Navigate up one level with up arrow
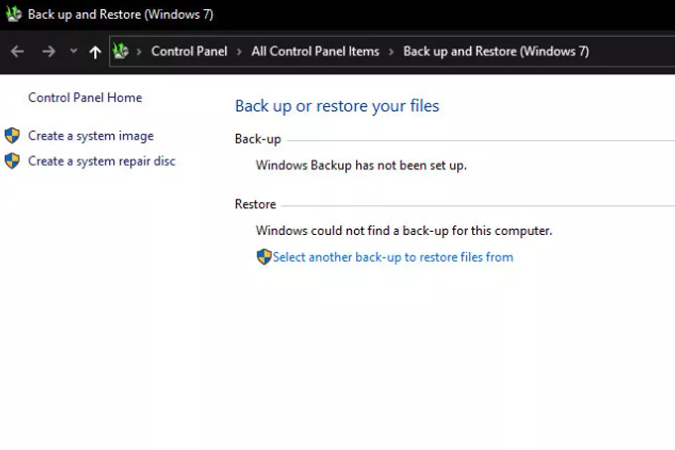 (x=95, y=52)
